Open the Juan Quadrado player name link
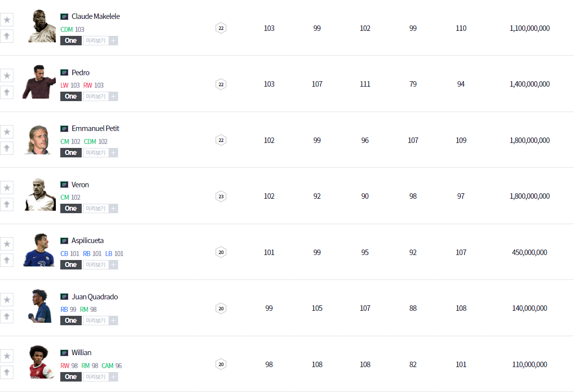Image resolution: width=575 pixels, height=392 pixels. click(x=95, y=297)
